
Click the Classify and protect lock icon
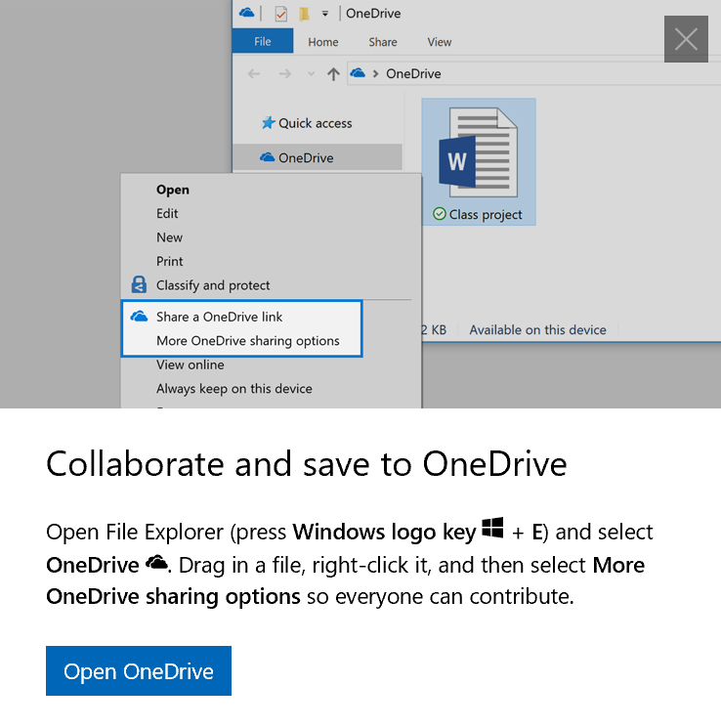[x=139, y=284]
